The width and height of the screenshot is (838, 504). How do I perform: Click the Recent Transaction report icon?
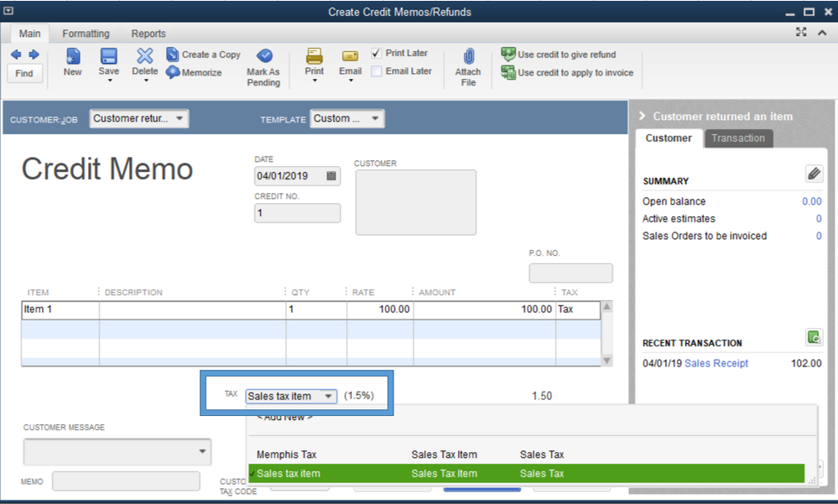814,337
